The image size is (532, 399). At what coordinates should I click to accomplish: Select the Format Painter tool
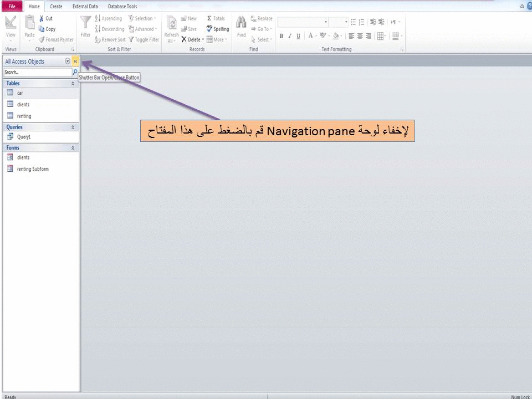pyautogui.click(x=57, y=39)
